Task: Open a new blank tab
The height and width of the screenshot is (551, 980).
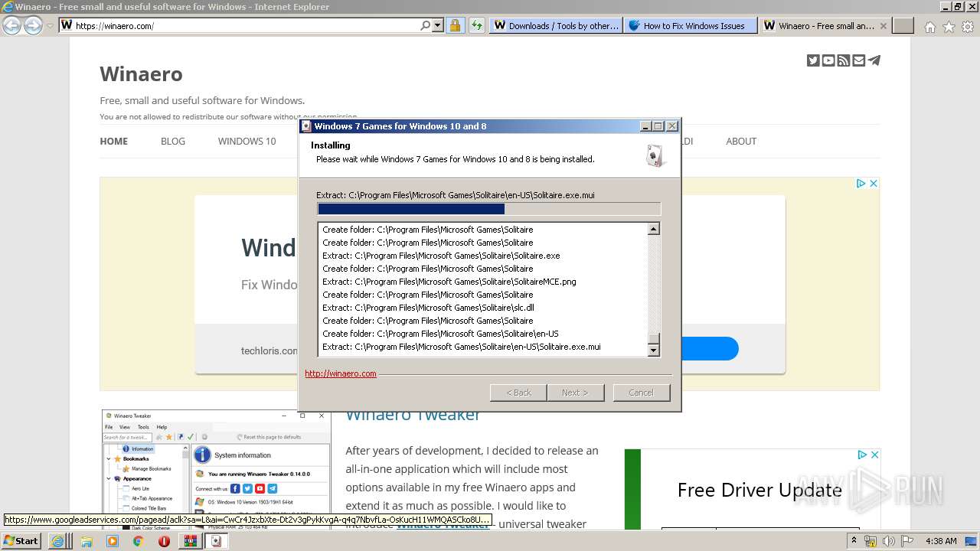Action: point(903,25)
